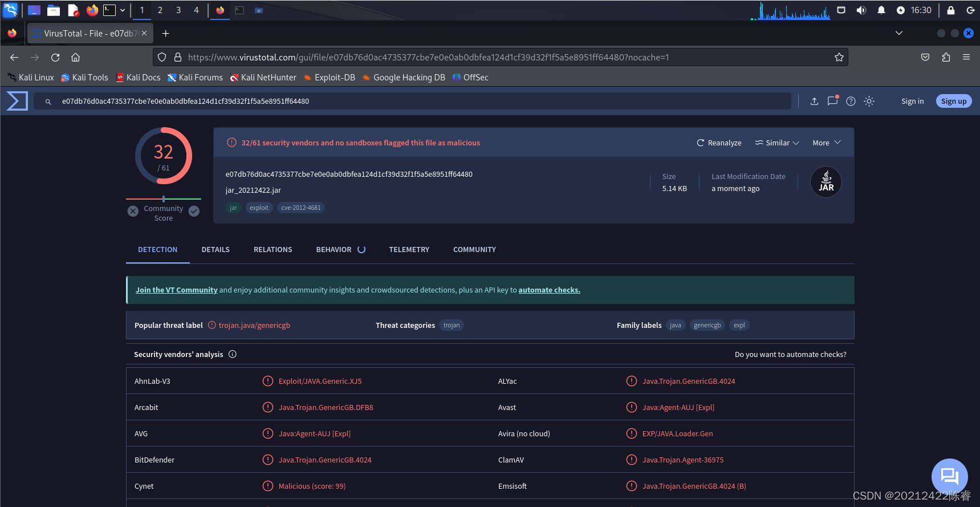Click the VirusTotal logo icon
This screenshot has width=980, height=507.
click(x=17, y=101)
